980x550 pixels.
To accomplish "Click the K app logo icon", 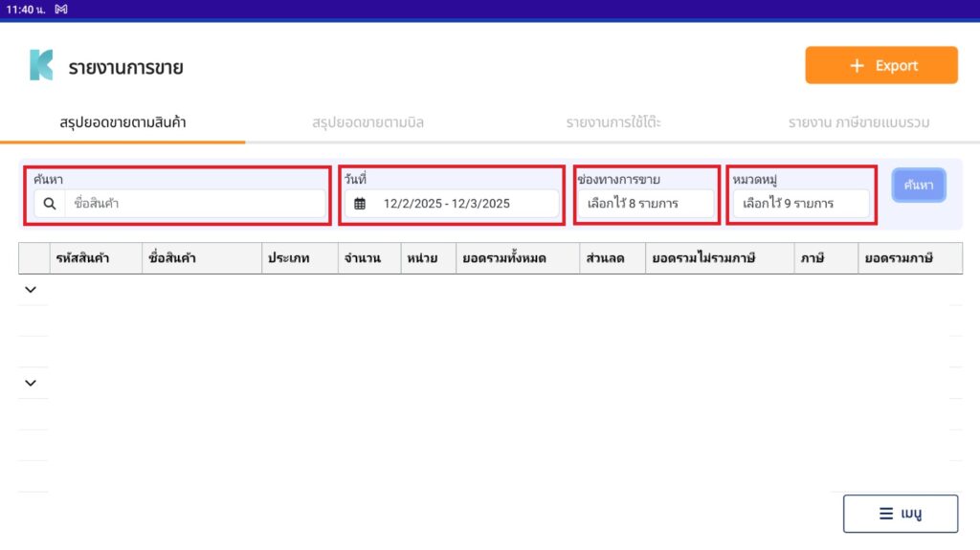I will 41,66.
